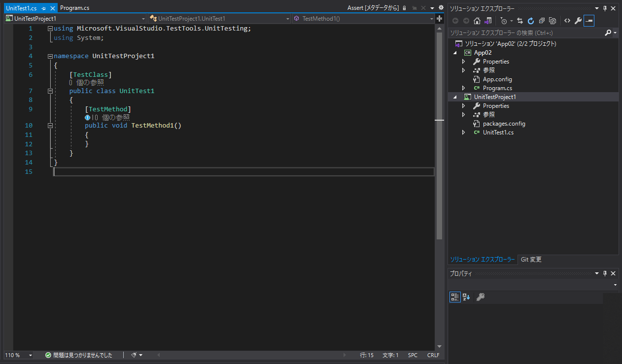Open the 110 % zoom level dropdown
Viewport: 622px width, 364px height.
[x=31, y=355]
